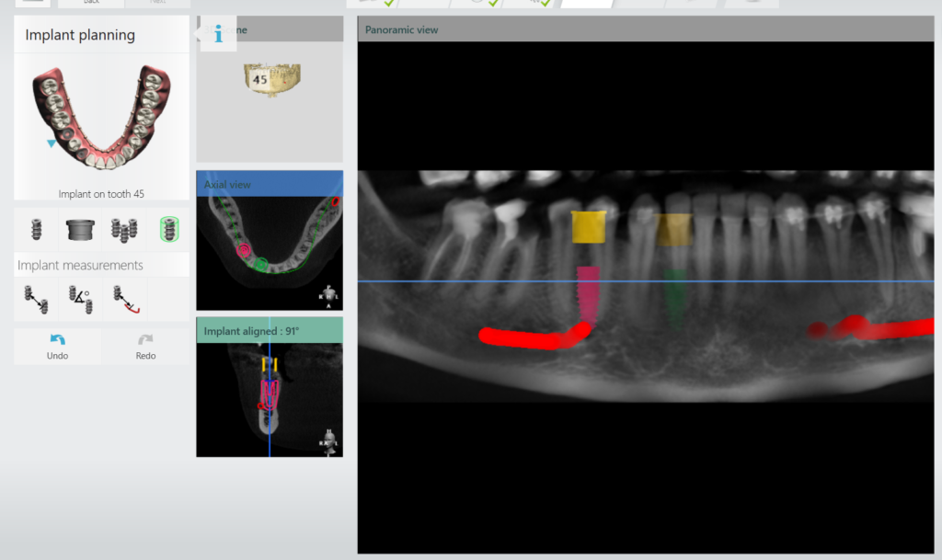Select the green implant in panoramic view
This screenshot has height=560, width=942.
click(676, 292)
